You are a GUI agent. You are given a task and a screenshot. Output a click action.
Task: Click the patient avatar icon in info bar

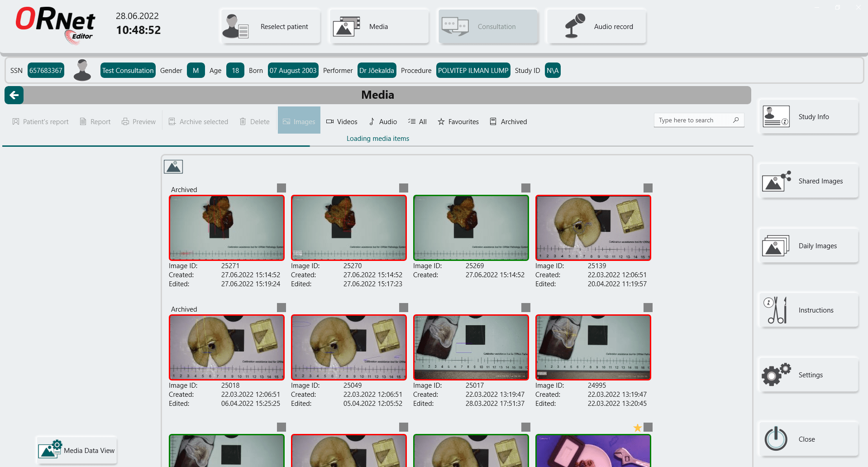pos(82,70)
